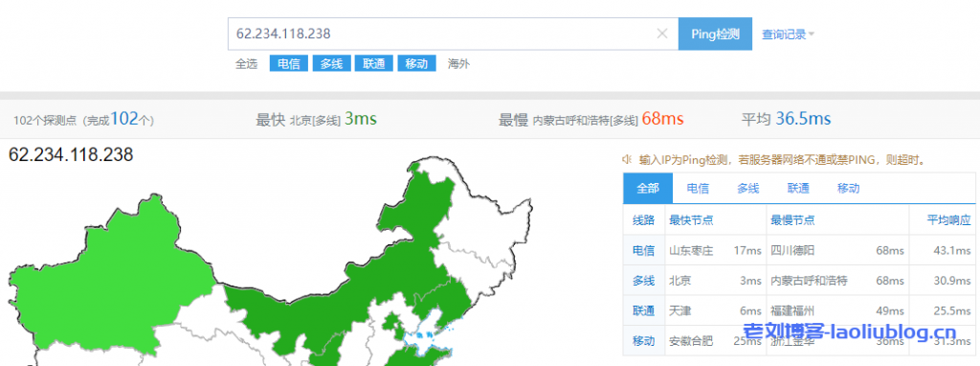The height and width of the screenshot is (366, 980).
Task: Click 内蒙古呼和浩特 in the table row
Action: coord(810,281)
